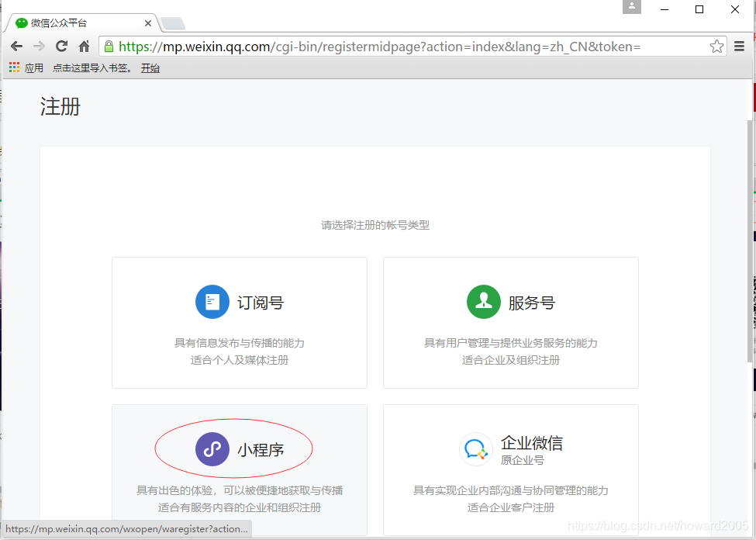Click the 点击这里导入书签。 bookmarks bar text
Image resolution: width=756 pixels, height=540 pixels.
coord(92,68)
